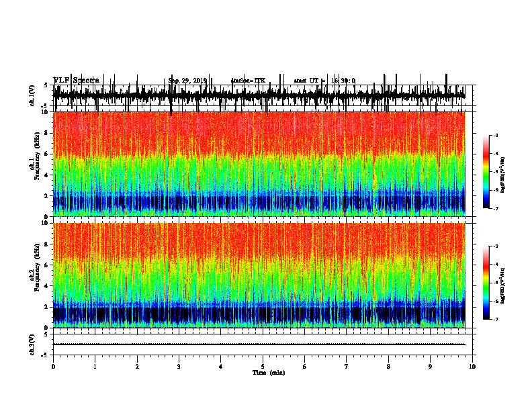Click the '-3' label on ch.1 colorbar
532x411 pixels.
point(495,136)
